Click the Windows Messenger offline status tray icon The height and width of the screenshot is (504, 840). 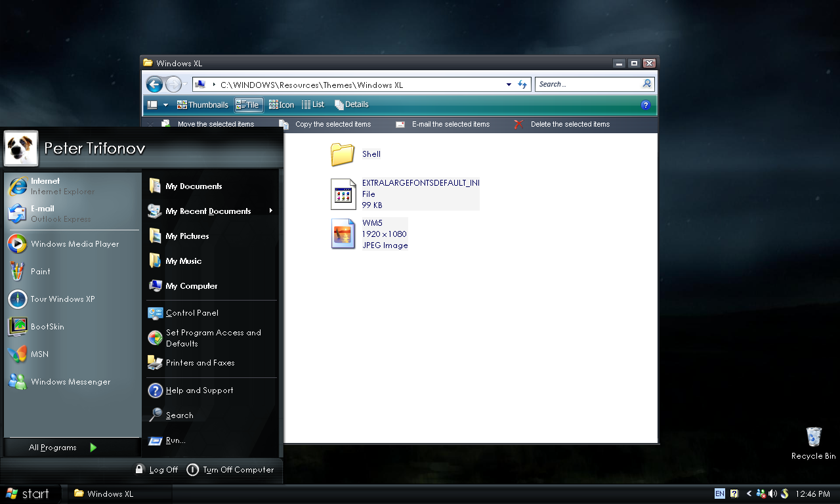click(x=761, y=493)
